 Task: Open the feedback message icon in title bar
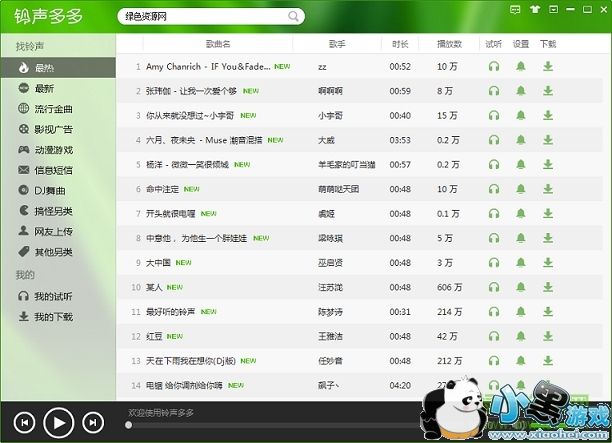click(515, 9)
